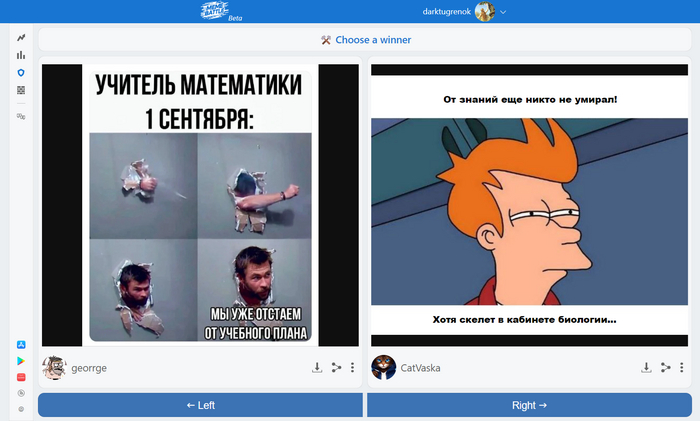Open the checkered grid sidebar icon

coord(21,90)
